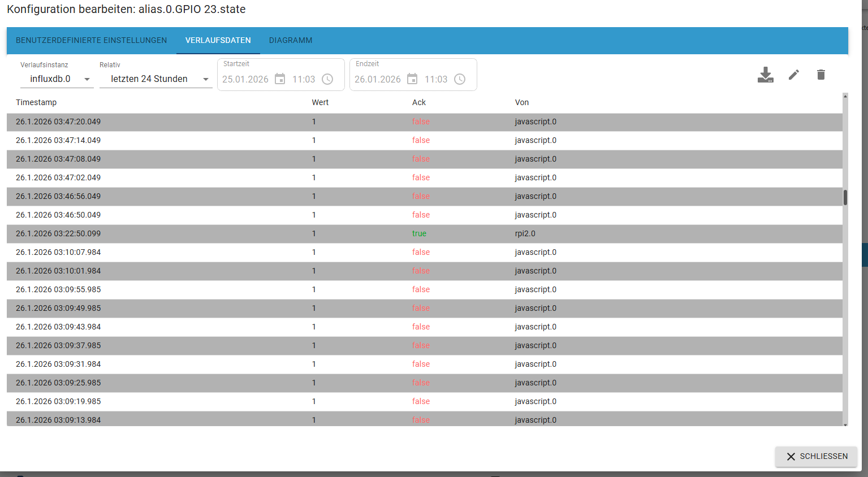Open the Startzeit calendar picker icon
Screen dimensions: 868x477
tap(280, 79)
